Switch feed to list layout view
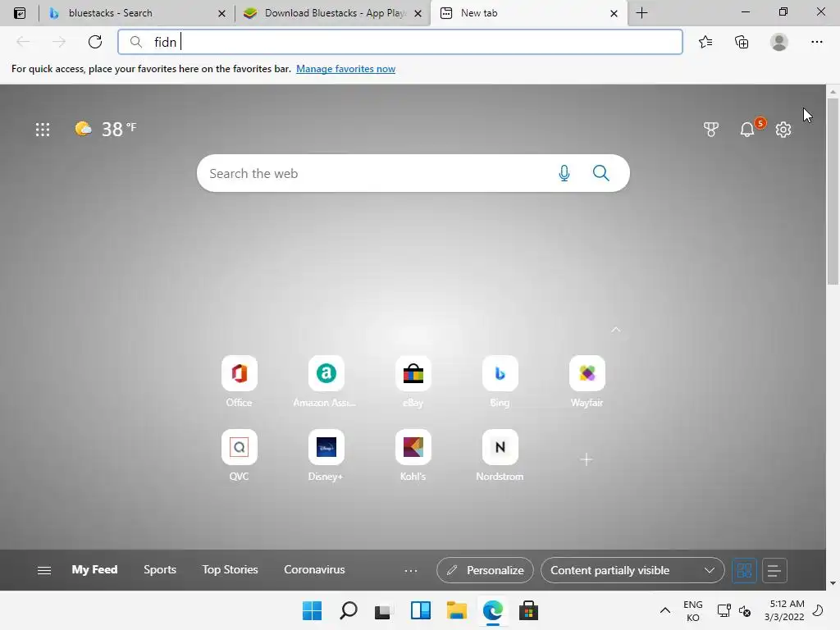The height and width of the screenshot is (630, 840). 774,570
